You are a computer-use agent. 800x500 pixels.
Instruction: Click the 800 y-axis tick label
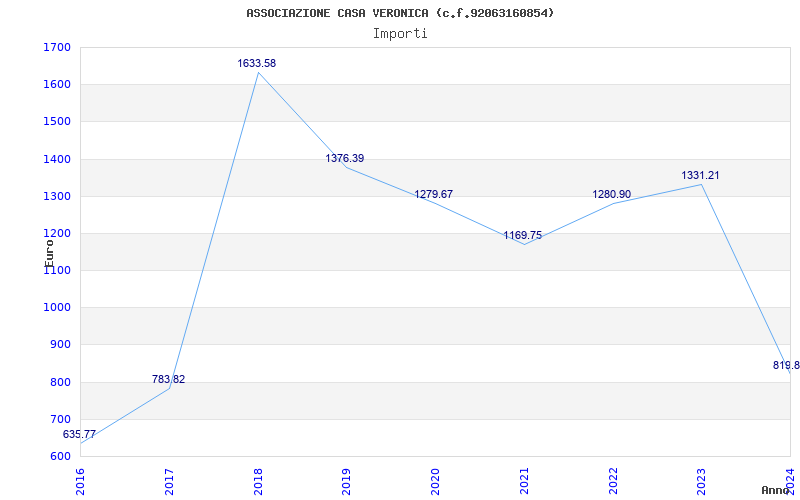point(60,382)
